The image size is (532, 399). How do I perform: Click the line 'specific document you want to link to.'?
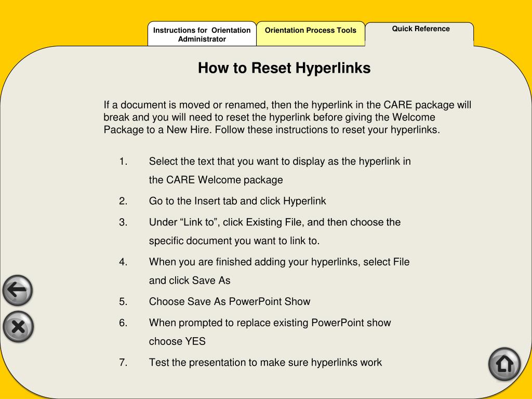point(234,241)
